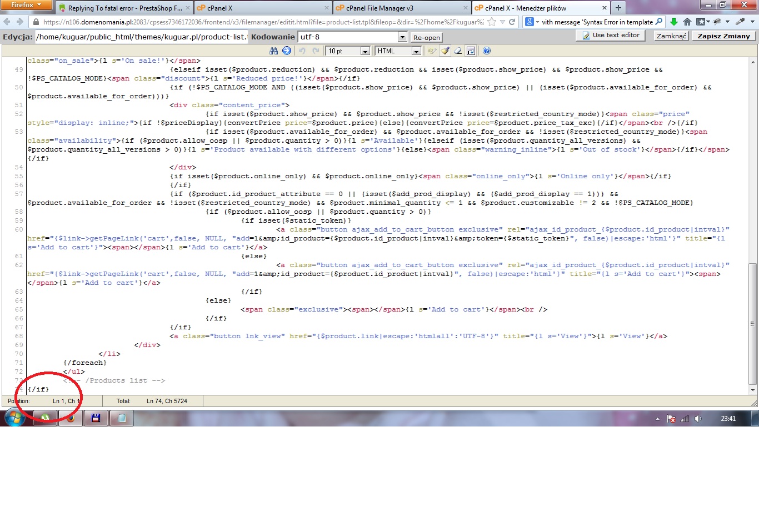Click the browser Back arrow

coord(7,22)
